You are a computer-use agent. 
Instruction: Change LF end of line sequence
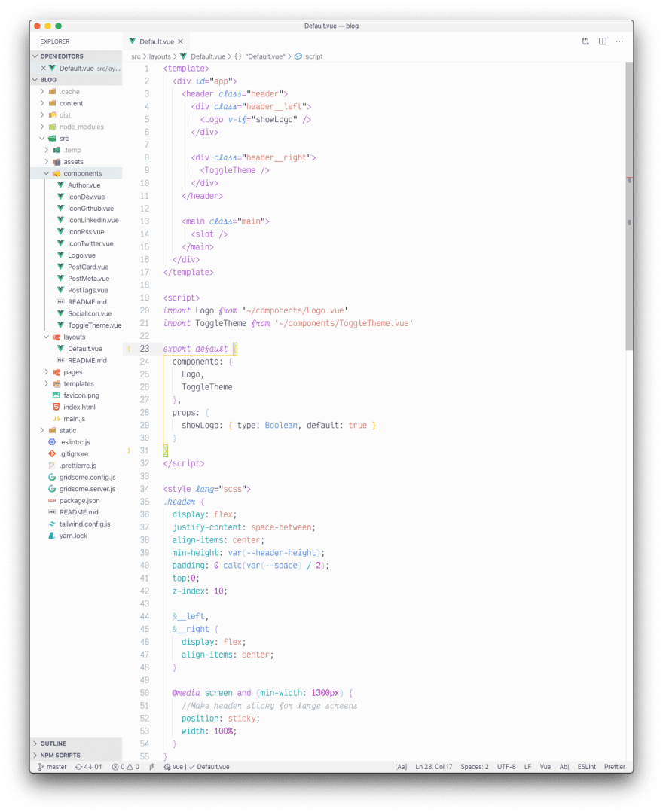pyautogui.click(x=527, y=767)
